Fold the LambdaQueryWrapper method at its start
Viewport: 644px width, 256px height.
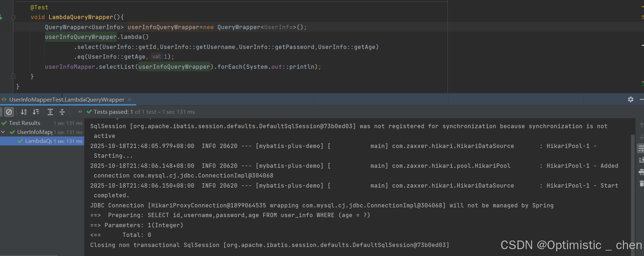[13, 17]
